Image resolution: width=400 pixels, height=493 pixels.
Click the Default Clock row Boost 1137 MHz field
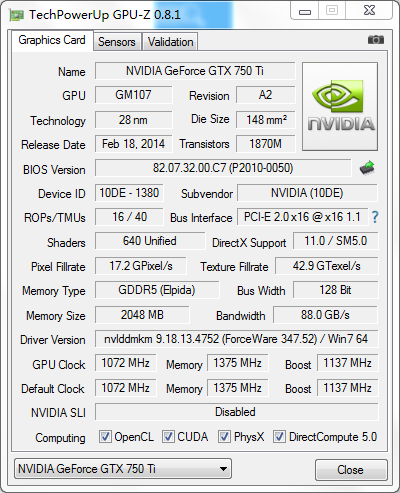(348, 388)
